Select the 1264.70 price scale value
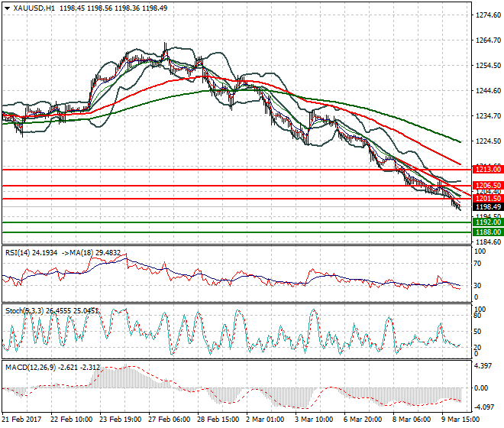The width and height of the screenshot is (504, 428). click(x=488, y=41)
